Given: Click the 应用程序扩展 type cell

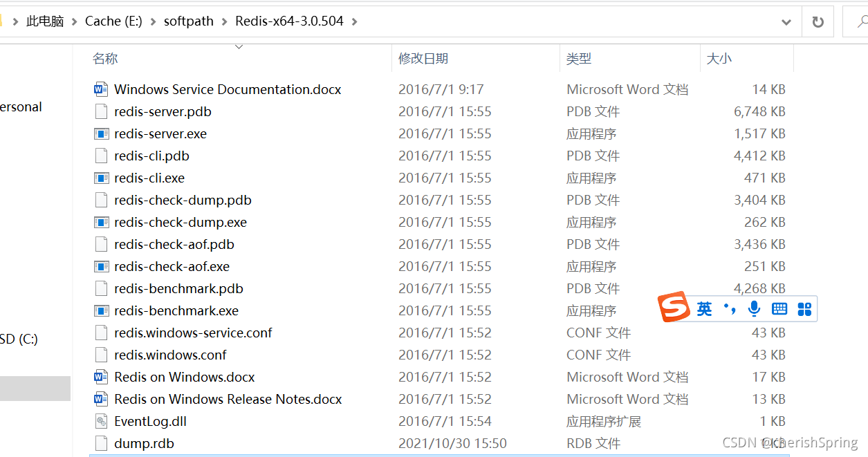Looking at the screenshot, I should pyautogui.click(x=604, y=421).
